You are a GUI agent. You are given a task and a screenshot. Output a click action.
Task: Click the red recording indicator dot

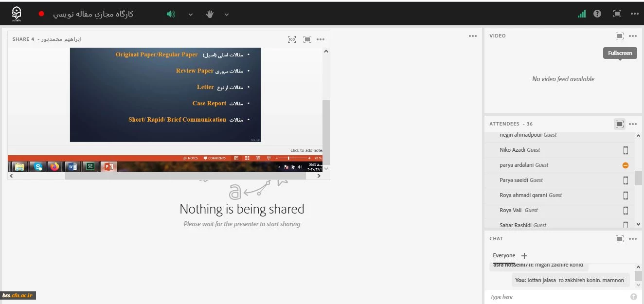point(41,14)
